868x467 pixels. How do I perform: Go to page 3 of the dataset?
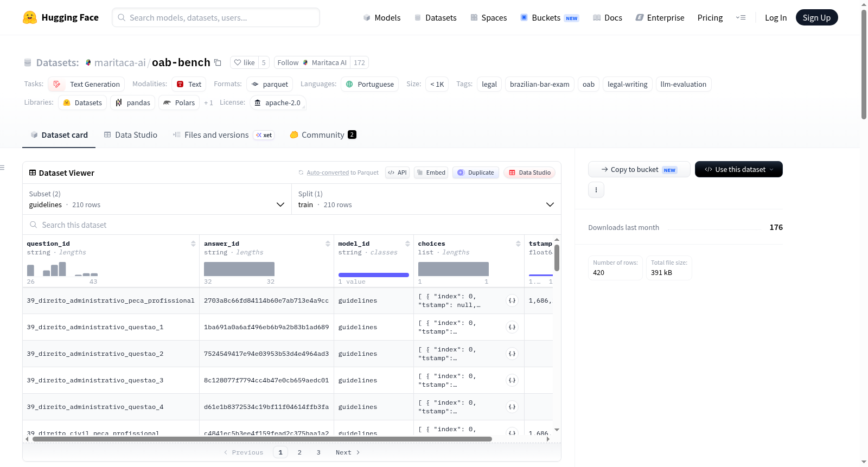pos(318,452)
